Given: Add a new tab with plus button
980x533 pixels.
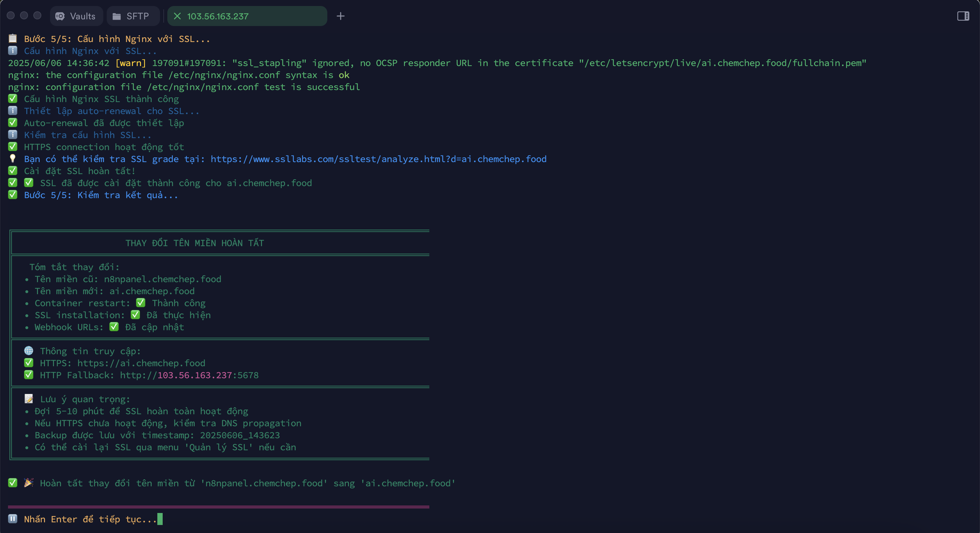Looking at the screenshot, I should click(340, 16).
